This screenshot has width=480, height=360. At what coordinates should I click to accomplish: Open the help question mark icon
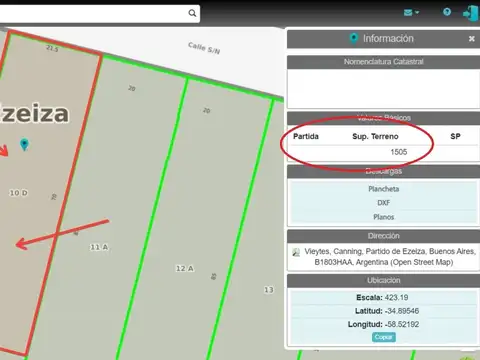(x=447, y=12)
